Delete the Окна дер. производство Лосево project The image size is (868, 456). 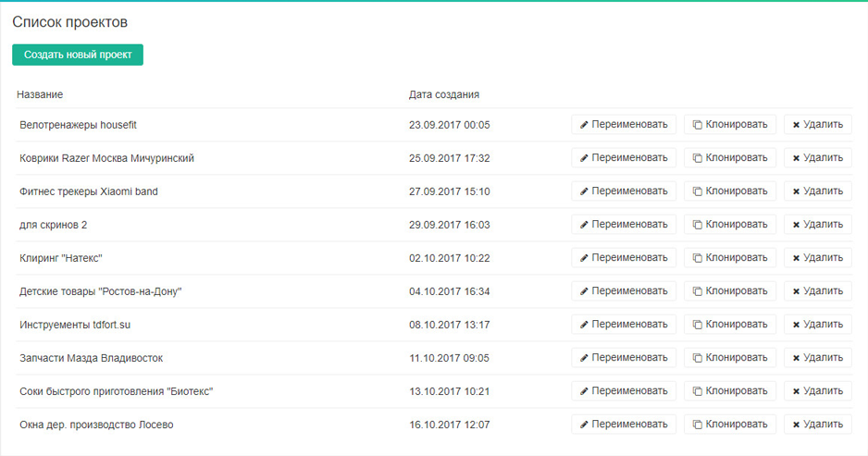(818, 425)
